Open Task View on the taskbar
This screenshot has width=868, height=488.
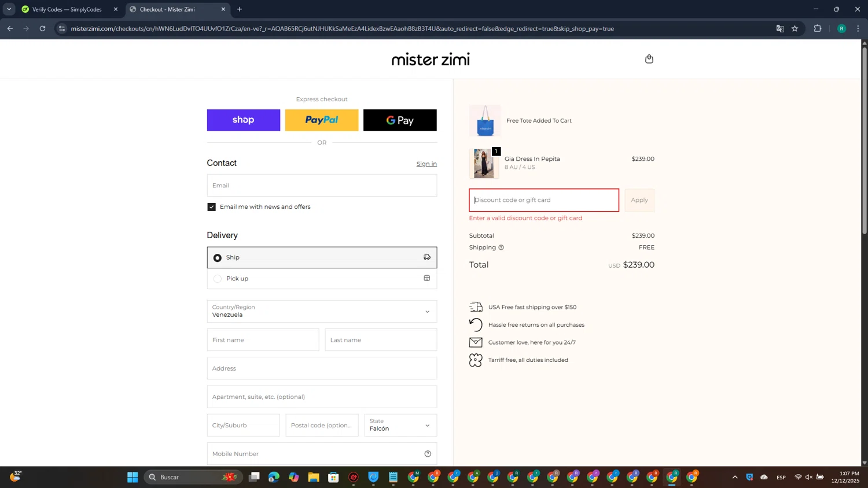pos(254,477)
